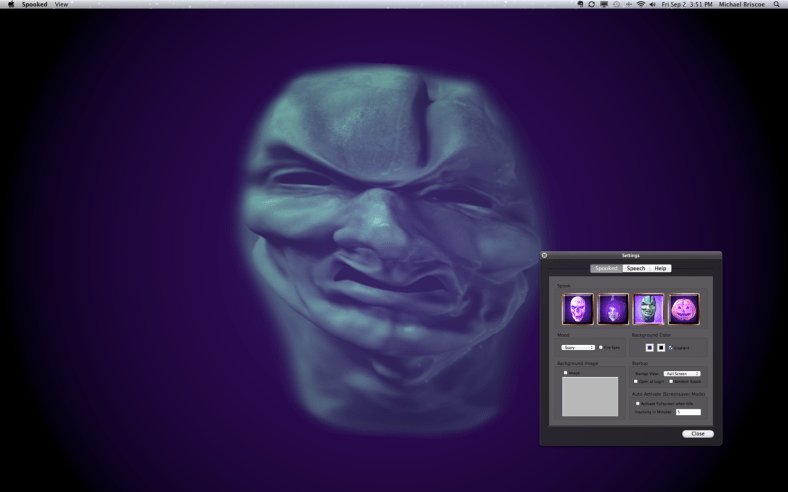The width and height of the screenshot is (788, 492).
Task: Pick the green monster spook face
Action: (x=648, y=308)
